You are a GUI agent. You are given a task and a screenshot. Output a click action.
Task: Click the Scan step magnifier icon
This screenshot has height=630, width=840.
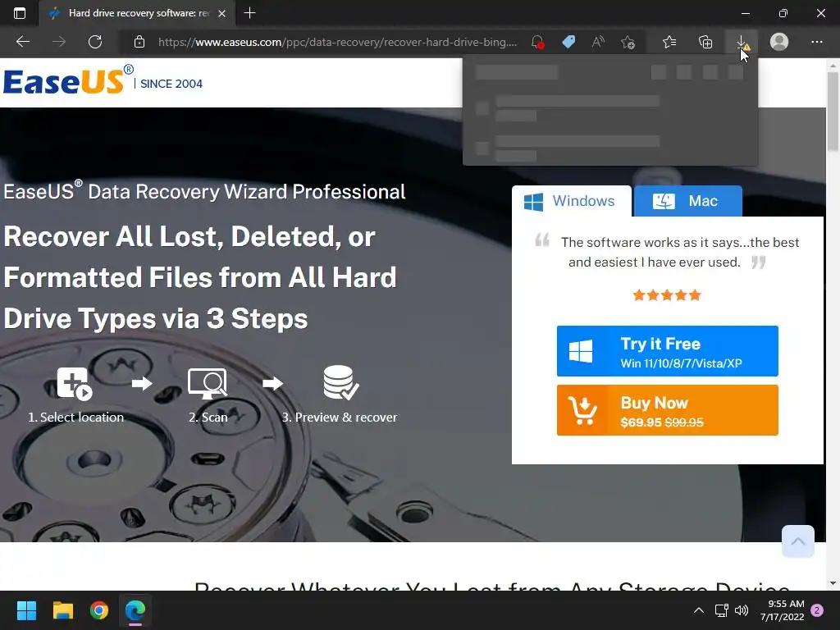[x=208, y=384]
